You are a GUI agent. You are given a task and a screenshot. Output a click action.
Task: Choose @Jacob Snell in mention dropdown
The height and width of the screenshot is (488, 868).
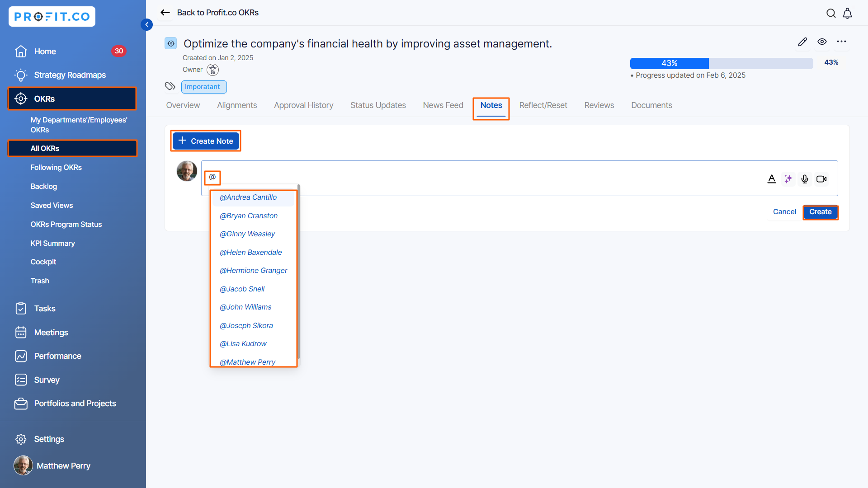point(242,289)
